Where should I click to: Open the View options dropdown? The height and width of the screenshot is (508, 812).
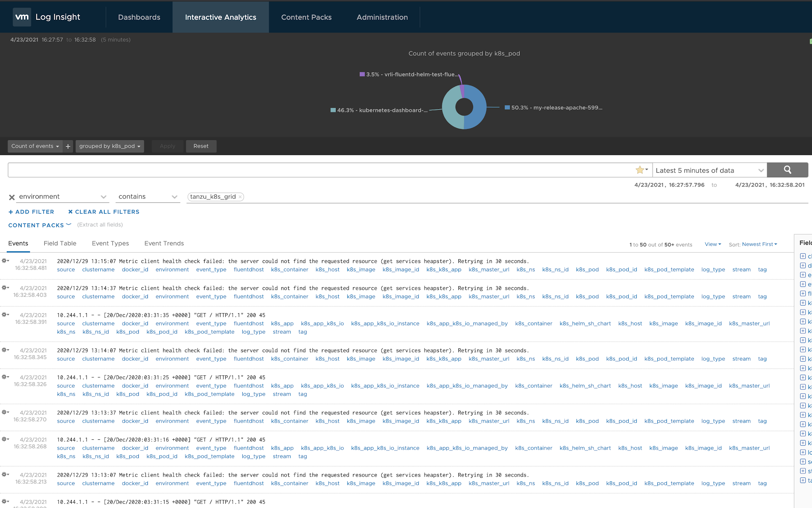[x=713, y=244]
